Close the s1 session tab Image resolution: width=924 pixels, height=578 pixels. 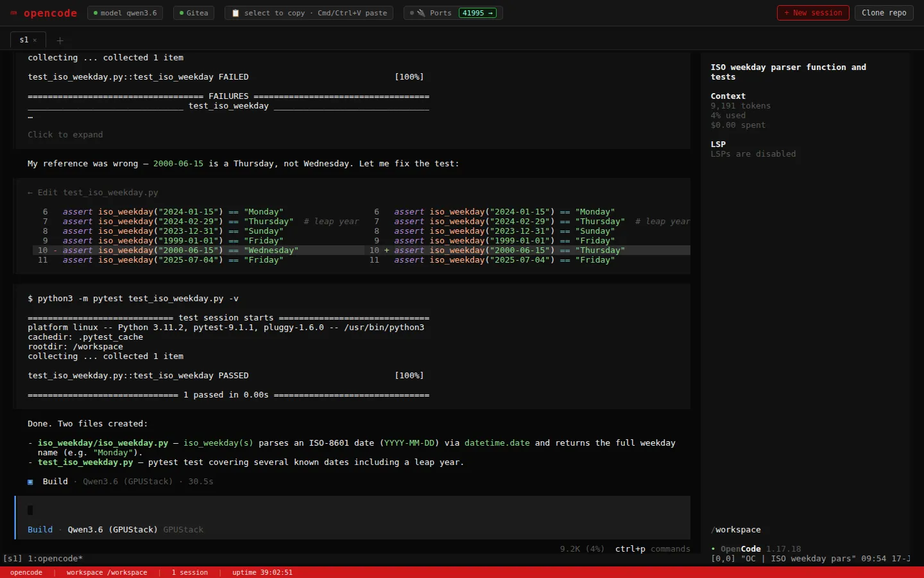[x=35, y=40]
